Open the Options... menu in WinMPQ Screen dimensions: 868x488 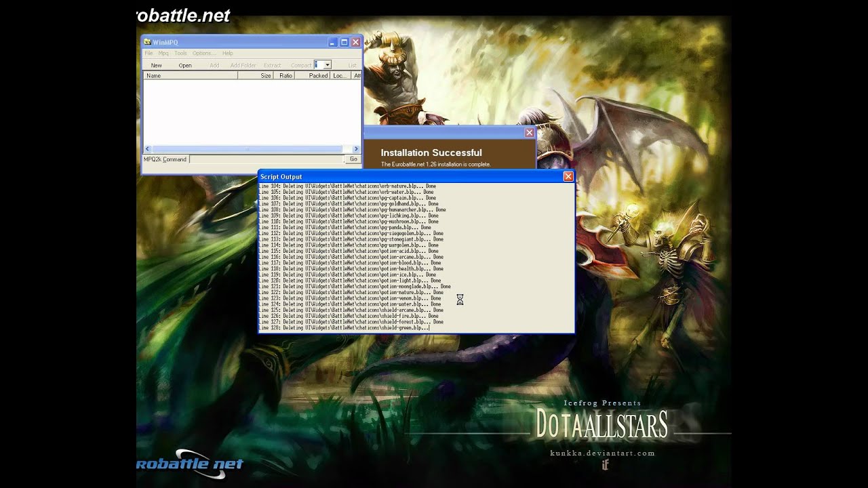[204, 54]
